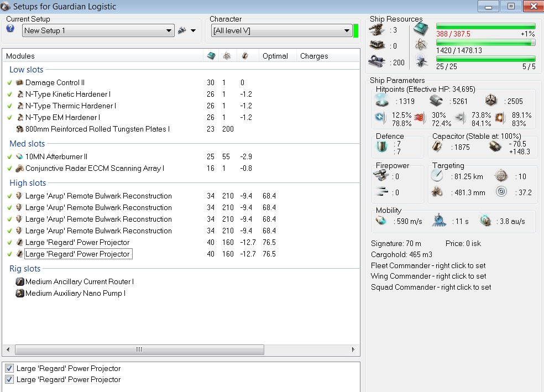Click the capacitor recharge icon beside -70.5

495,147
